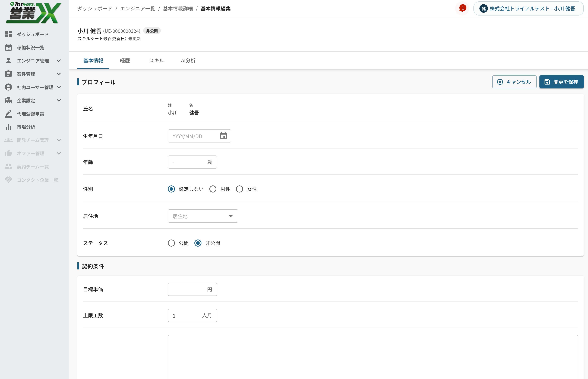
Task: Open the 居住地 dropdown
Action: pos(203,216)
